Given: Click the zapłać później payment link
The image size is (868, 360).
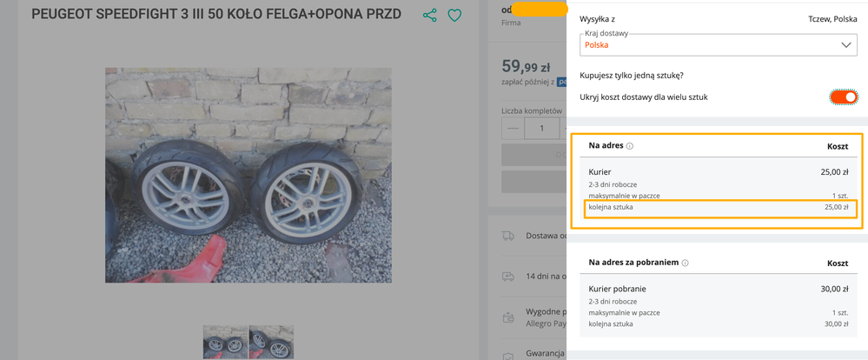Looking at the screenshot, I should coord(528,82).
